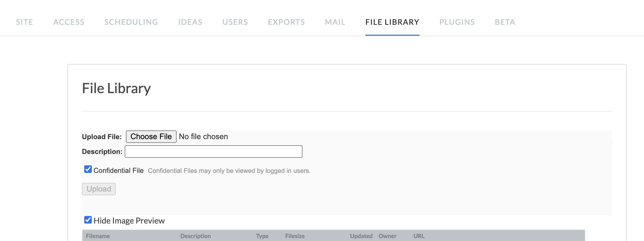
Task: Toggle the Hide Image Preview checkbox
Action: point(88,220)
